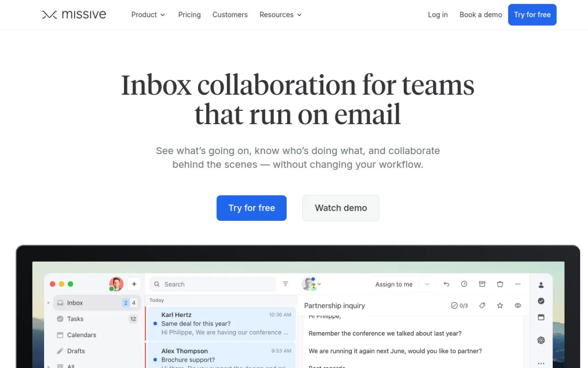
Task: Open the more options ellipsis in toolbar
Action: pos(518,284)
